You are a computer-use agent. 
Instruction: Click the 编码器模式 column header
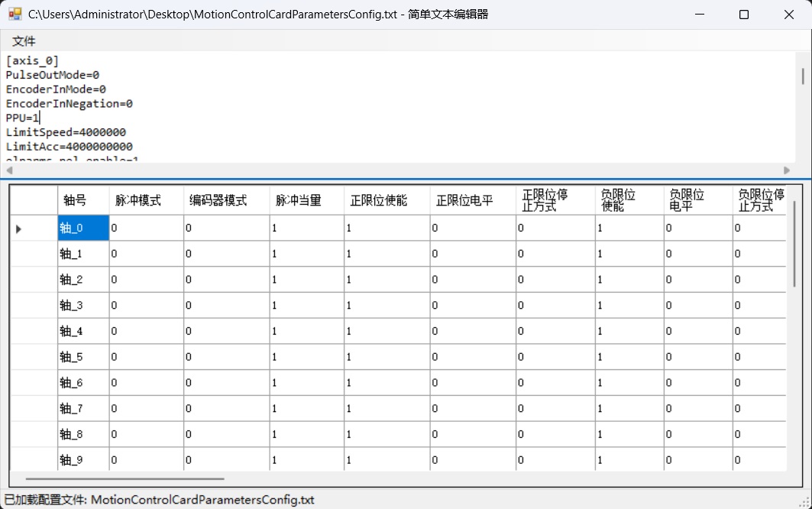point(226,200)
